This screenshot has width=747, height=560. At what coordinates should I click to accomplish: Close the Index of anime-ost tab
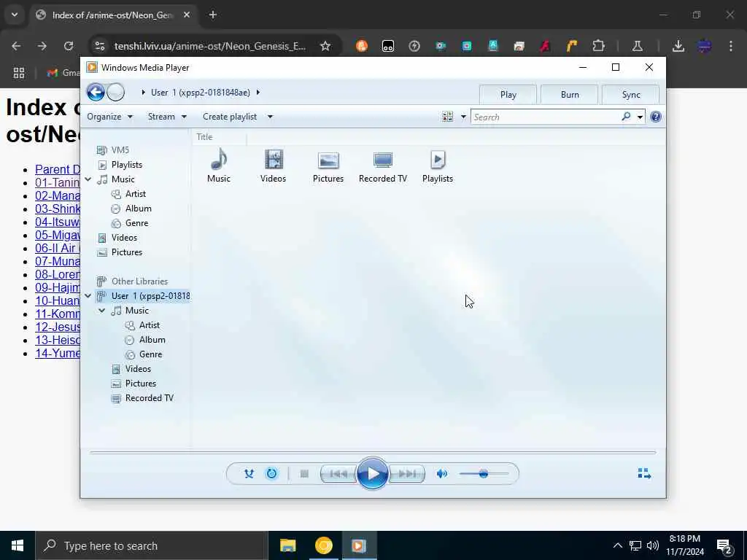click(x=187, y=15)
